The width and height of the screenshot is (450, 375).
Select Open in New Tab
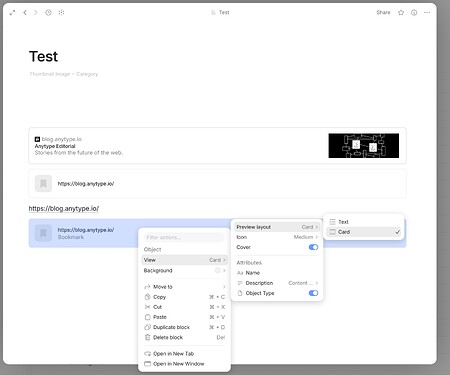click(184, 354)
